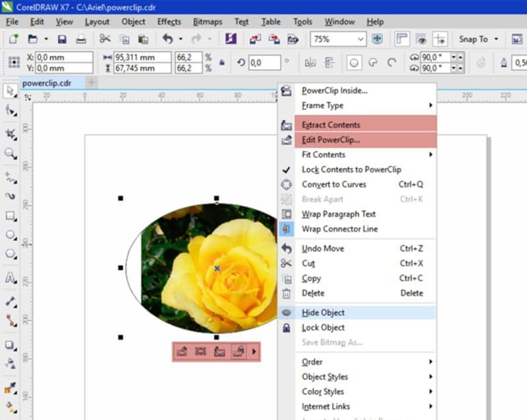Viewport: 527px width, 420px height.
Task: Click the Paste toolbar icon
Action: (x=143, y=39)
